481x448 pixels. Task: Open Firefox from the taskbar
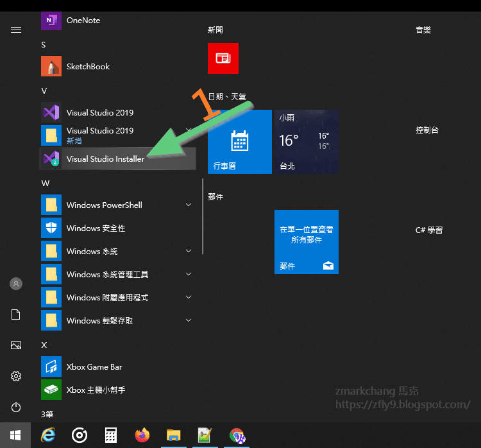pos(142,435)
